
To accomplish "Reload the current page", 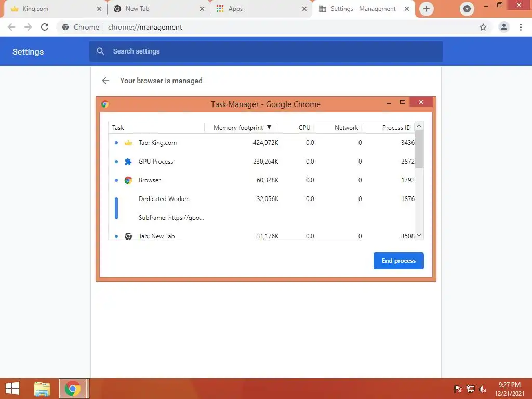I will [x=45, y=27].
